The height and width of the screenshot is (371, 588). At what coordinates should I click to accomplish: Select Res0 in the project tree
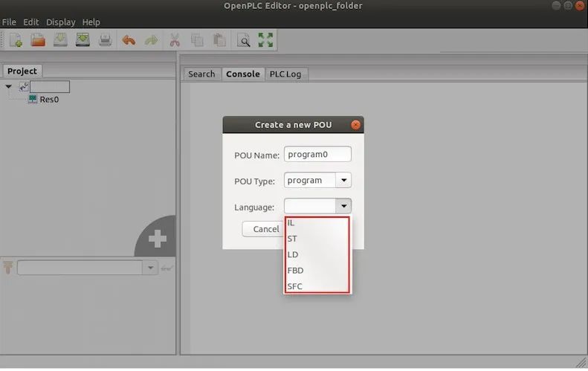click(49, 100)
